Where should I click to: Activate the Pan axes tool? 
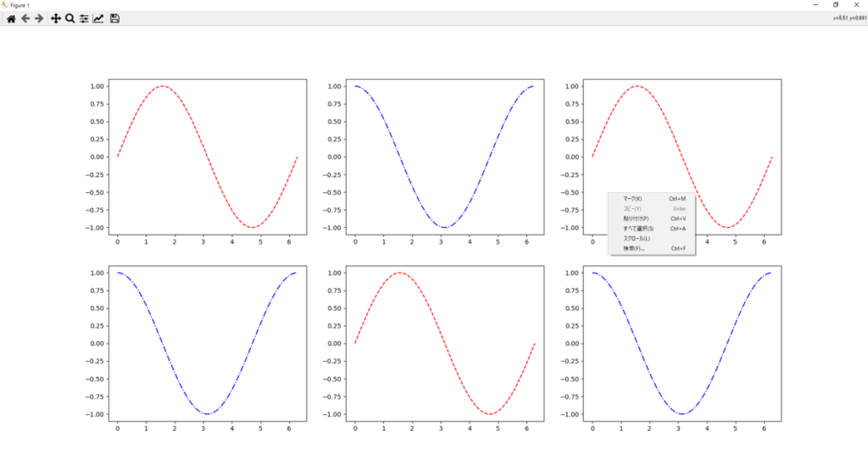[x=56, y=19]
